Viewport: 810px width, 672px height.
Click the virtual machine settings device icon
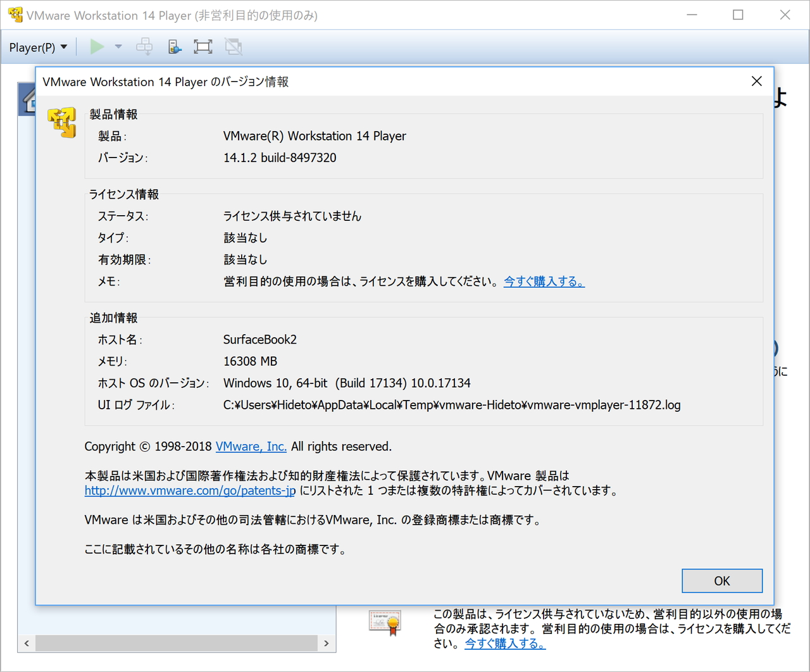click(x=175, y=46)
